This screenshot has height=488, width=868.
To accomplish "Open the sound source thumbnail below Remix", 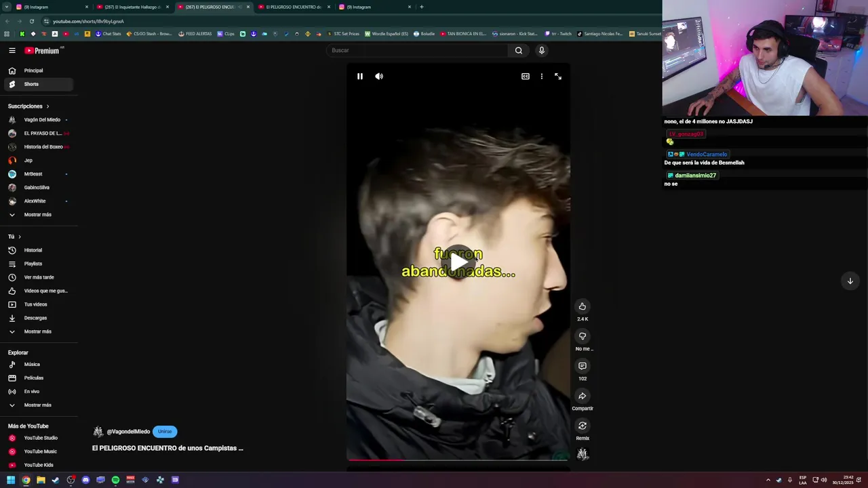I will click(x=582, y=454).
